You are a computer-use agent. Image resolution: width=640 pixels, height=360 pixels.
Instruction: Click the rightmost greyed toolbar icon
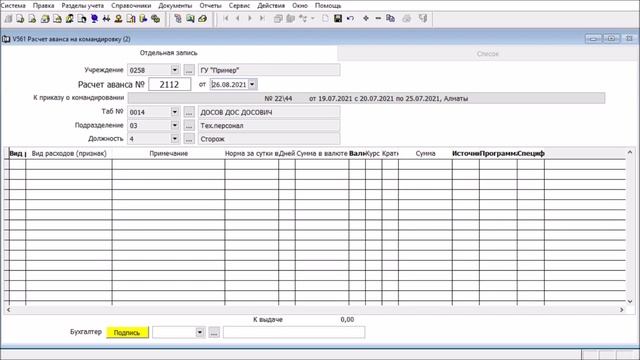[x=423, y=18]
